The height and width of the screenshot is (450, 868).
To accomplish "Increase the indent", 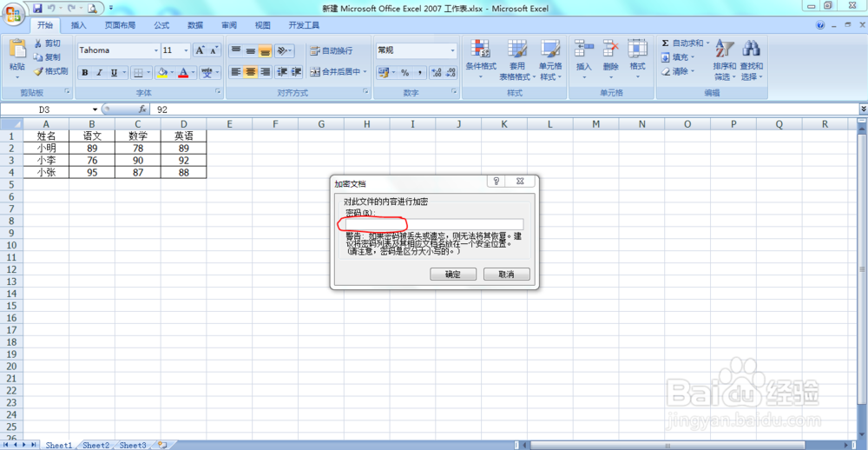I will pyautogui.click(x=296, y=72).
